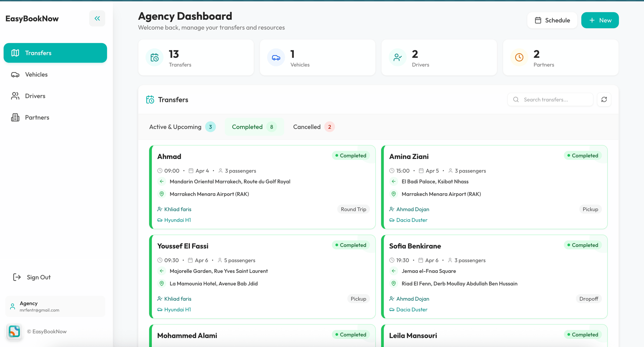Click Completed status badge on Ahmad's card

coord(351,156)
